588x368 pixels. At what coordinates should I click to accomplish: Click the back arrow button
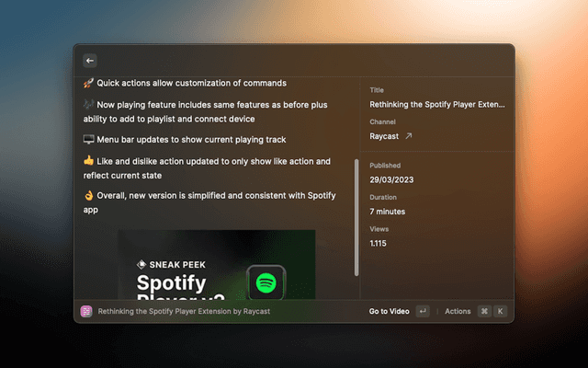(90, 61)
